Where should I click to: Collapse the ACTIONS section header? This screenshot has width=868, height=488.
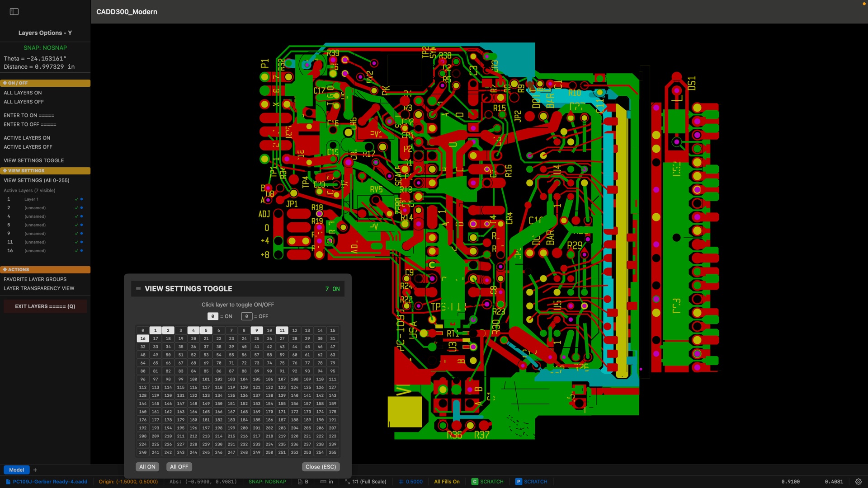[45, 269]
